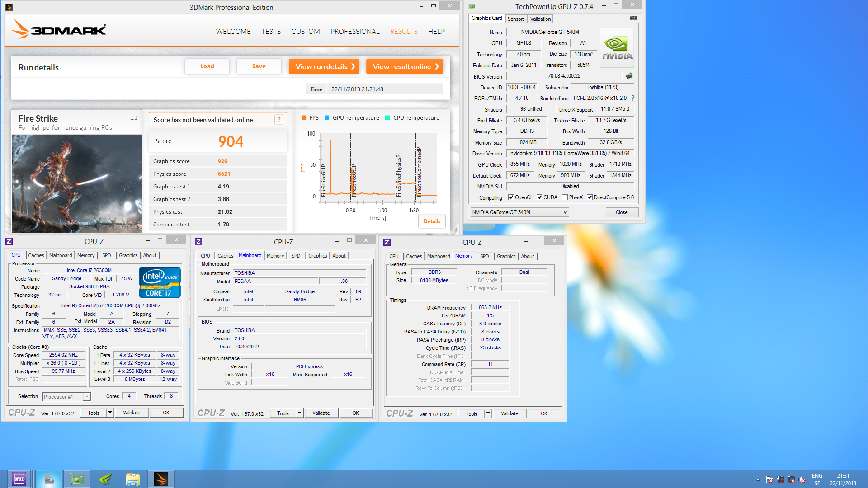Show hidden tray icons arrow

[x=758, y=479]
